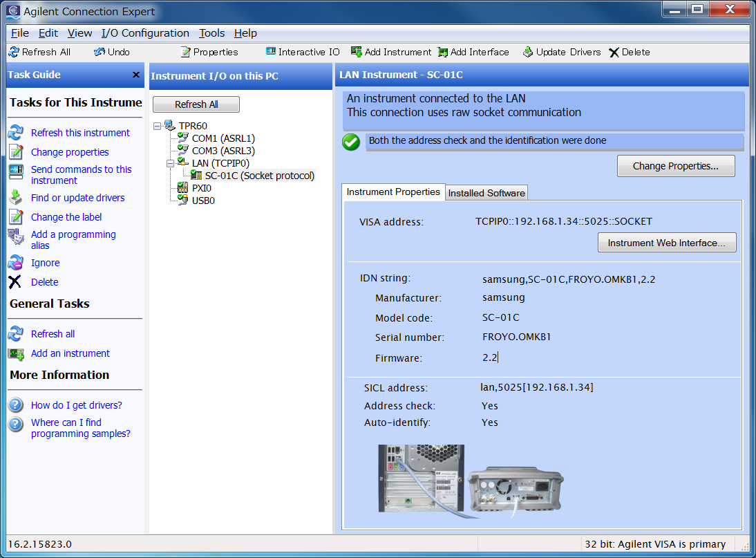Click the Change Properties... button

click(x=676, y=166)
